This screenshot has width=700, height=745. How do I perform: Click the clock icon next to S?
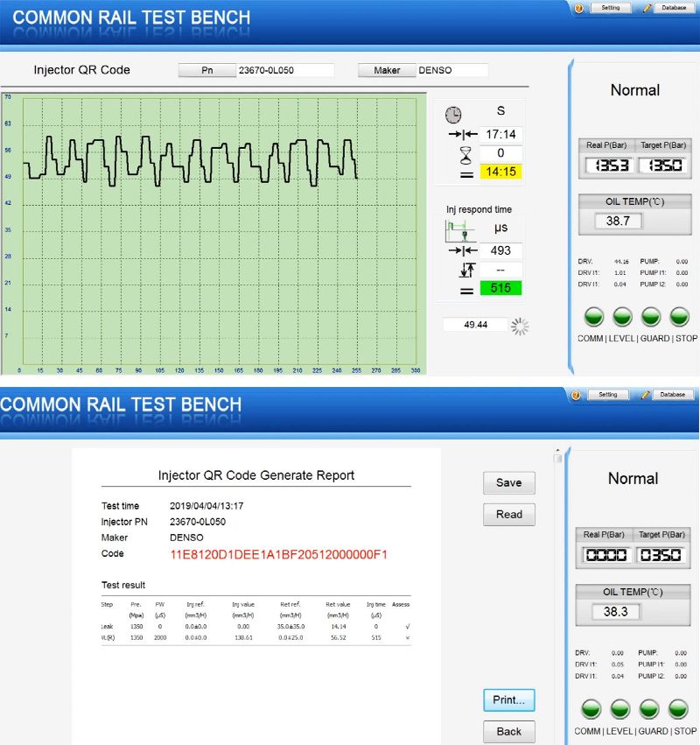click(453, 115)
